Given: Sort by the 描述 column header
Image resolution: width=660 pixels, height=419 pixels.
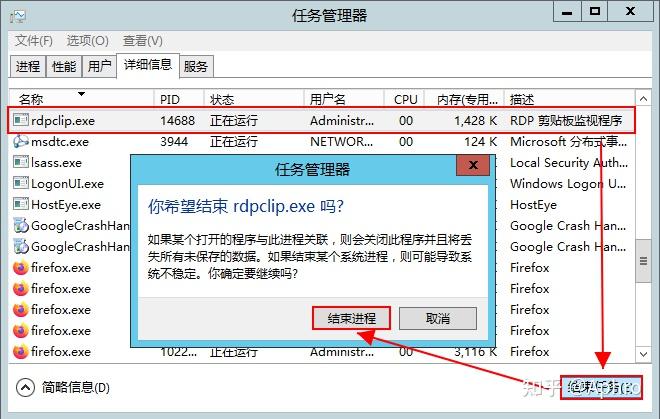Looking at the screenshot, I should pos(570,99).
